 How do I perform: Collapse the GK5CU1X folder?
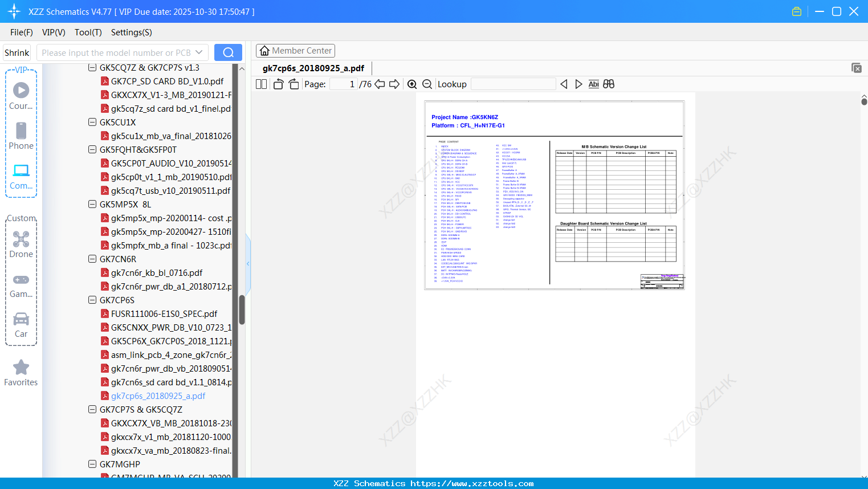[x=92, y=122]
